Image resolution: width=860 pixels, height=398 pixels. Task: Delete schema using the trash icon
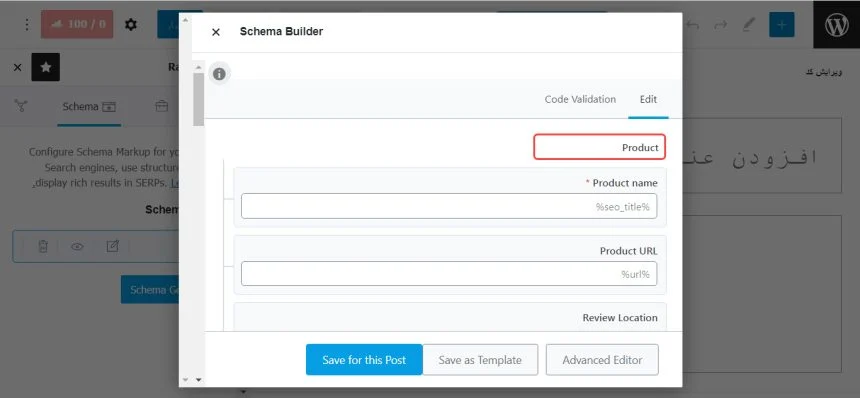point(43,247)
